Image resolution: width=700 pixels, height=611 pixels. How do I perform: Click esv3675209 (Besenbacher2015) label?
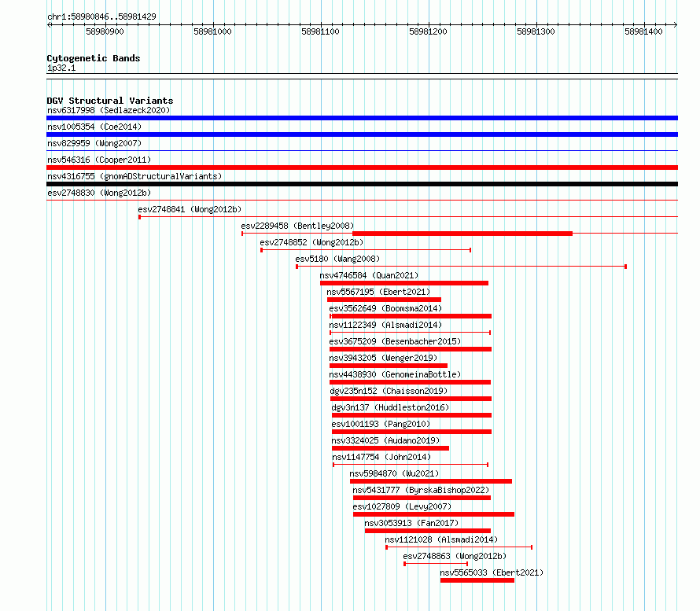(x=395, y=341)
